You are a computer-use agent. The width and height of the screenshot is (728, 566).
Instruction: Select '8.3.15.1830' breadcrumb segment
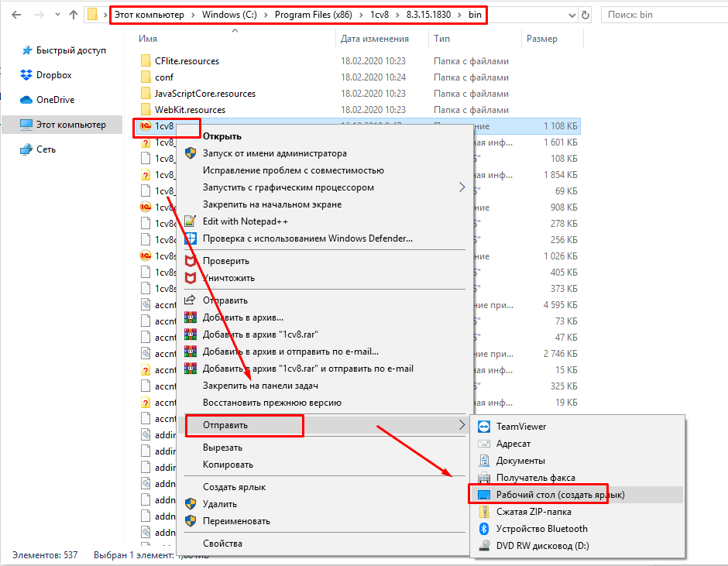pos(428,15)
